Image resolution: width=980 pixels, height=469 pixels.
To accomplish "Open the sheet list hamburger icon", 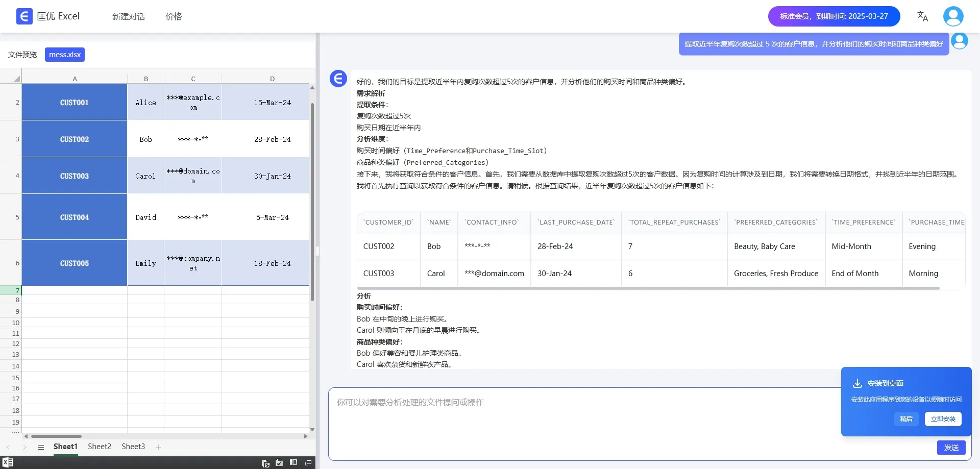I will (41, 447).
